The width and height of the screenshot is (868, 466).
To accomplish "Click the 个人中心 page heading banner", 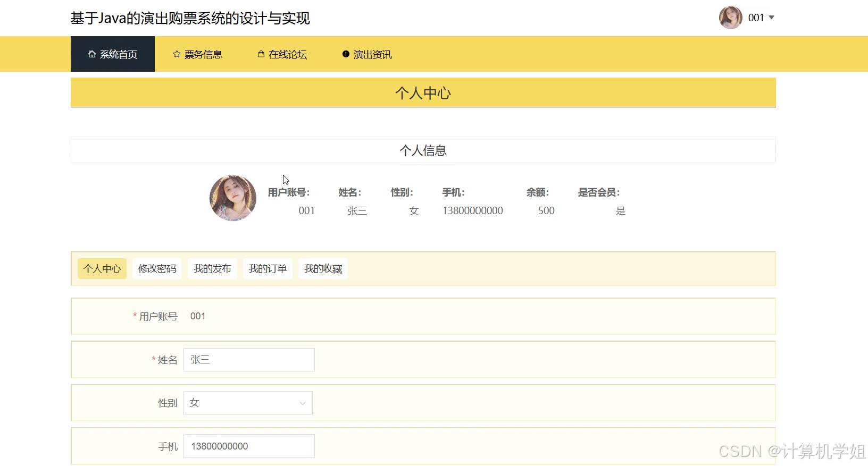I will [x=423, y=92].
